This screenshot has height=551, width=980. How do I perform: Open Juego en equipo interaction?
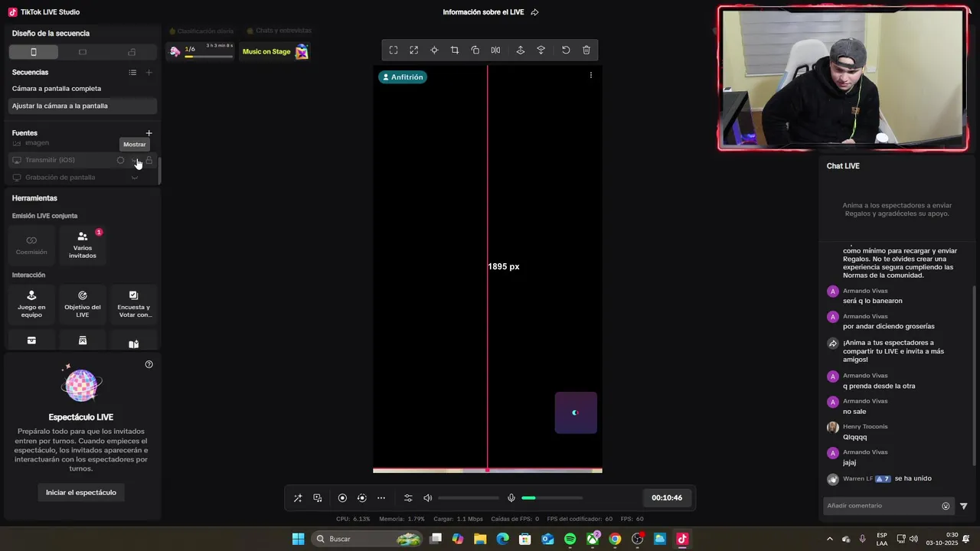(31, 304)
